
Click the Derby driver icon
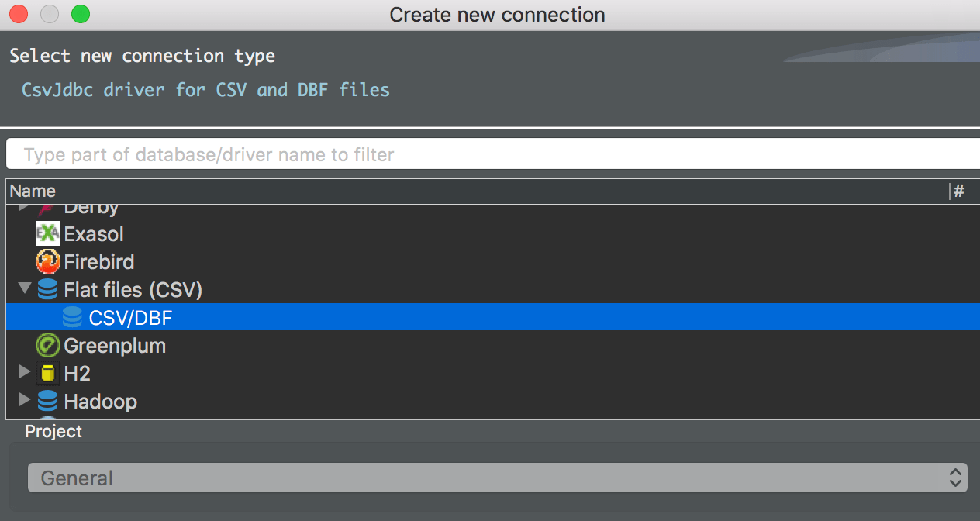pyautogui.click(x=47, y=205)
